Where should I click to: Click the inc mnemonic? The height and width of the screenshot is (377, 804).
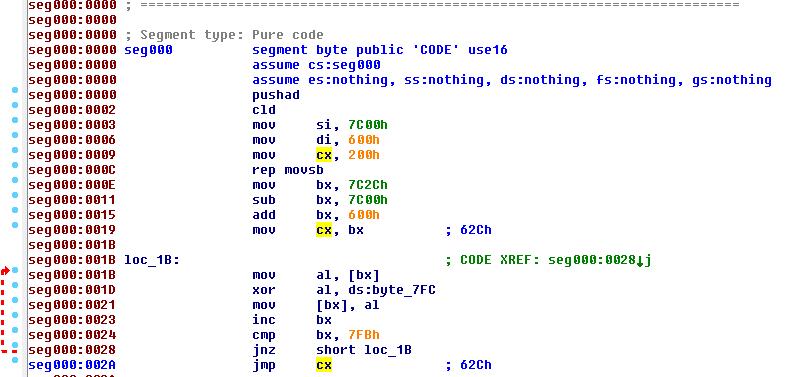pyautogui.click(x=264, y=320)
